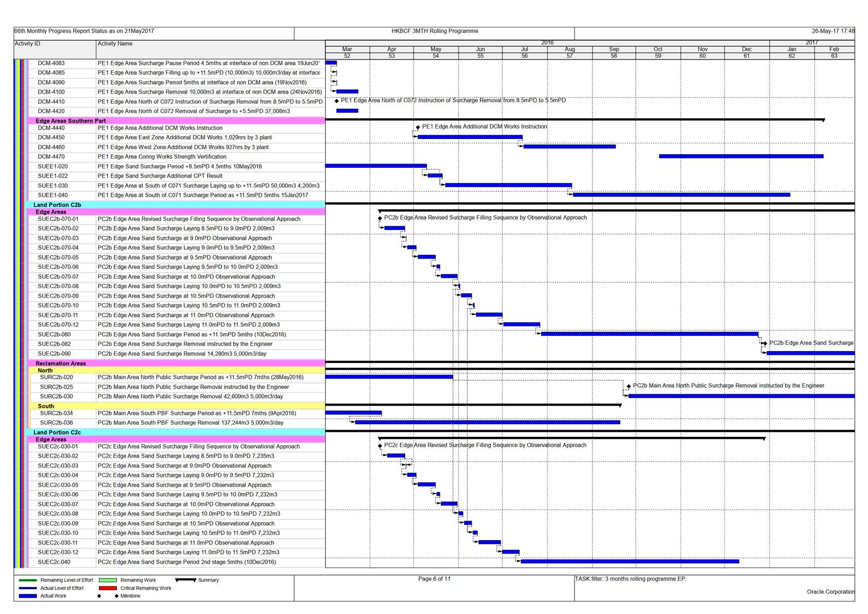Click the SUEC2b-070-05 activity ID
This screenshot has width=868, height=614.
pyautogui.click(x=58, y=258)
